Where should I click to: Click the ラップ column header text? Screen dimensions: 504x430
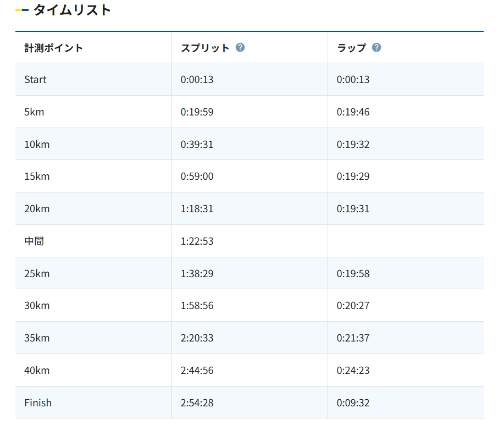click(x=351, y=48)
